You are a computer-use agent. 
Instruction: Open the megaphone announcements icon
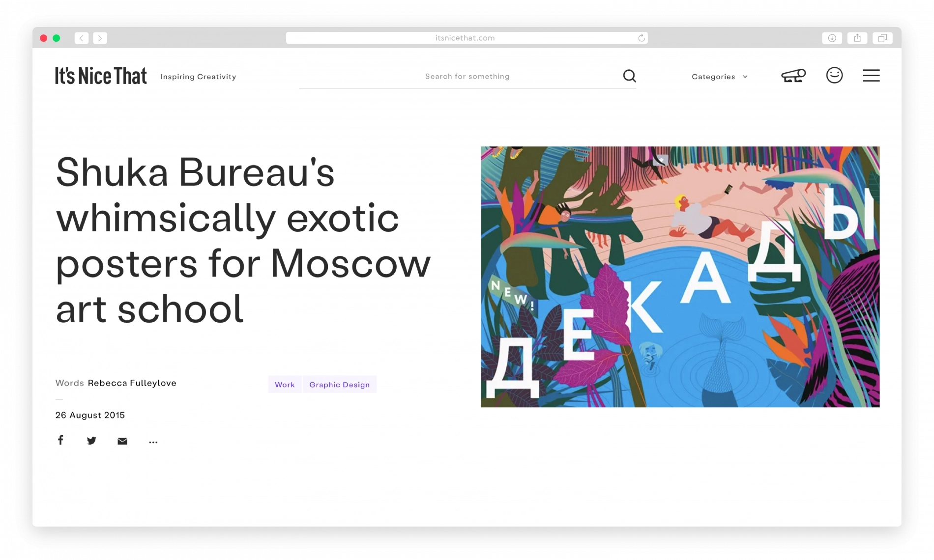793,76
